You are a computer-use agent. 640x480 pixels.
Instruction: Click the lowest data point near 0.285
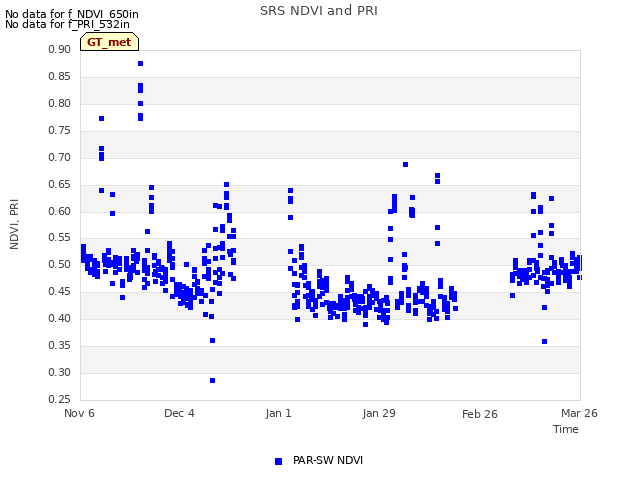[212, 380]
